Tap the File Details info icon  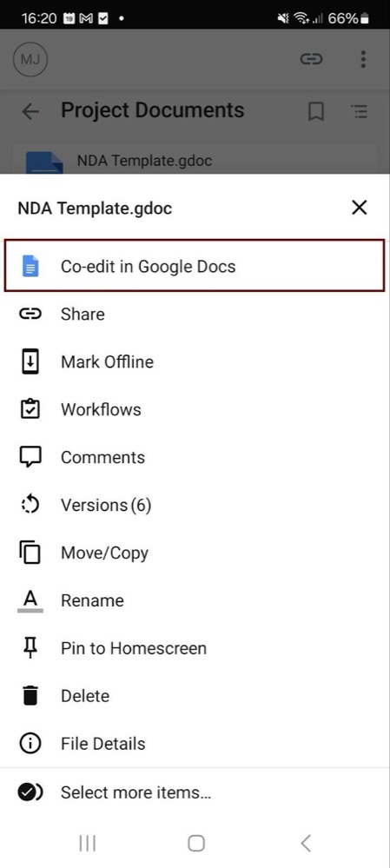point(30,744)
